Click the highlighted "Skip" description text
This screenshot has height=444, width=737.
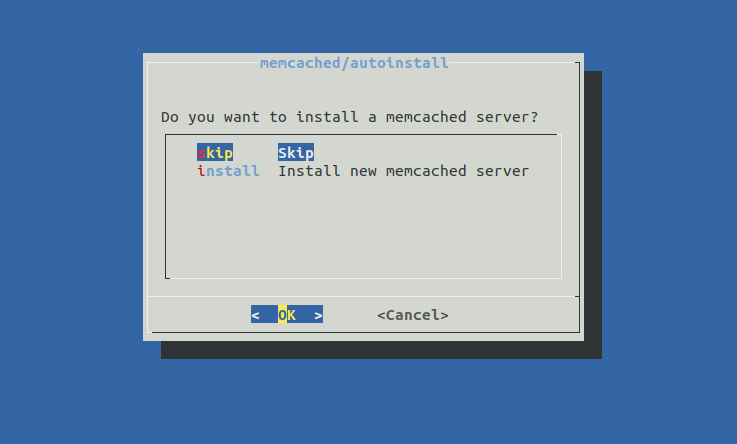click(x=296, y=153)
